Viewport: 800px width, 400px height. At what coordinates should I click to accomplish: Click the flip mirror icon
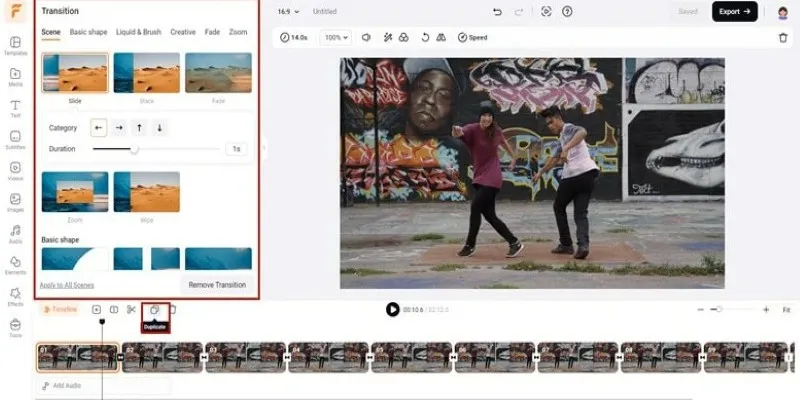[441, 37]
